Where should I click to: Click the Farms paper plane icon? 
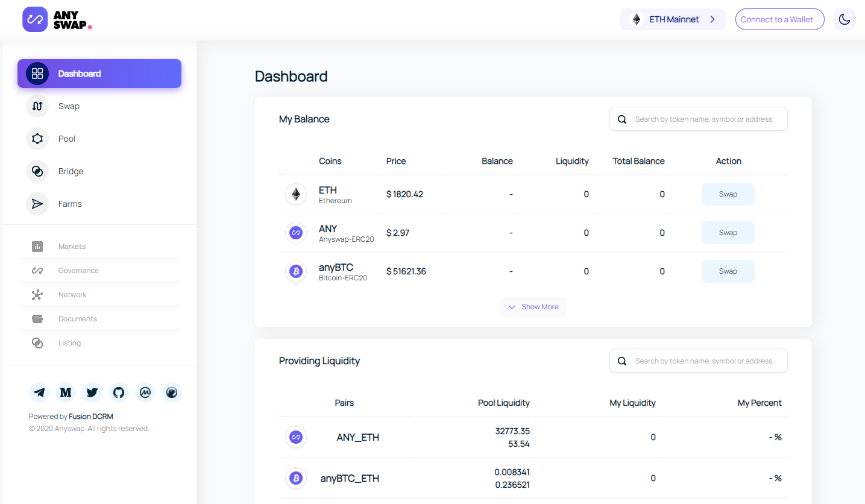37,204
